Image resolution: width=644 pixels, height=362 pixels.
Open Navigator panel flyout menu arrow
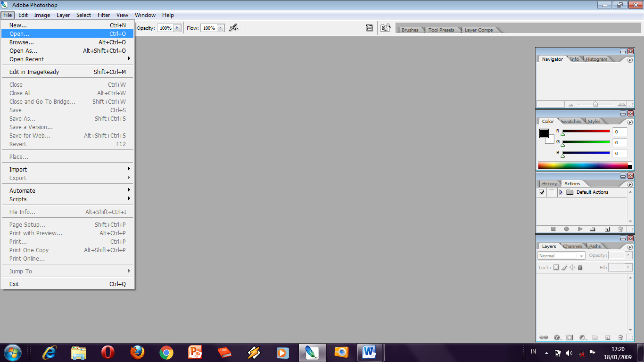[x=630, y=60]
